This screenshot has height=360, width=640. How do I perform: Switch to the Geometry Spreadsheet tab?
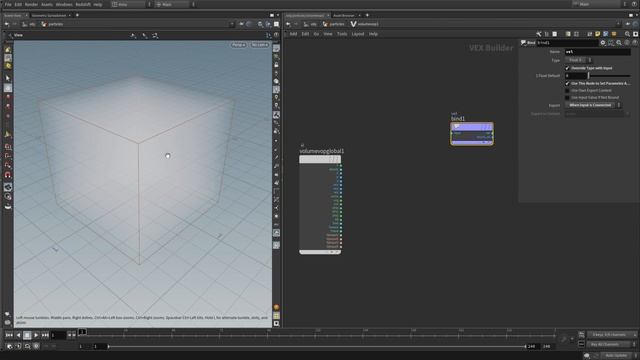[49, 16]
